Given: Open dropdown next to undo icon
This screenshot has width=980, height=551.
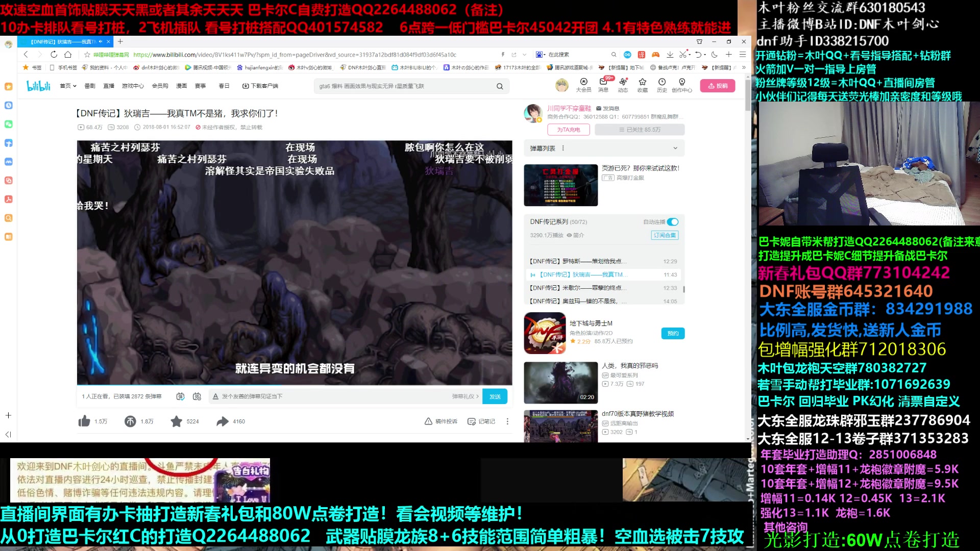Looking at the screenshot, I should click(705, 55).
